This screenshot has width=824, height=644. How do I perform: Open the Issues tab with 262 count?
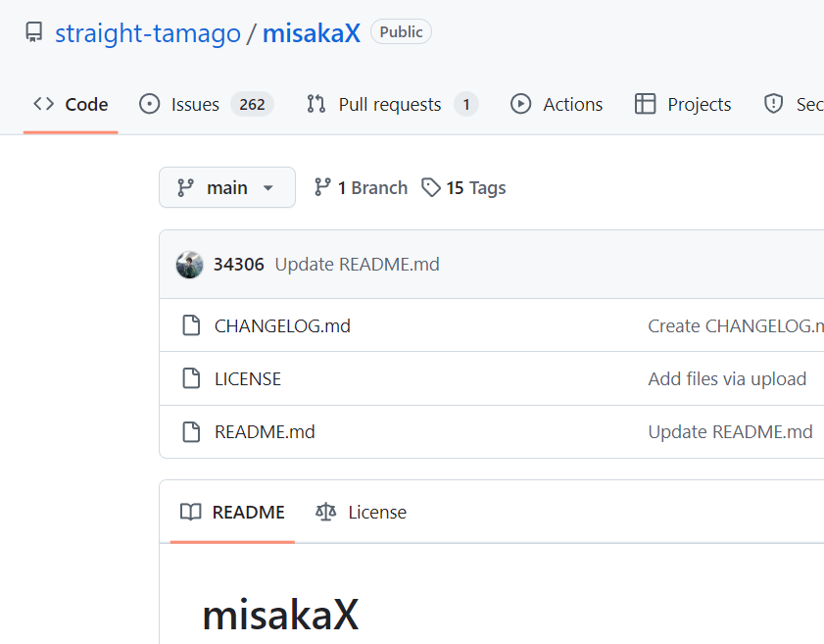[206, 104]
